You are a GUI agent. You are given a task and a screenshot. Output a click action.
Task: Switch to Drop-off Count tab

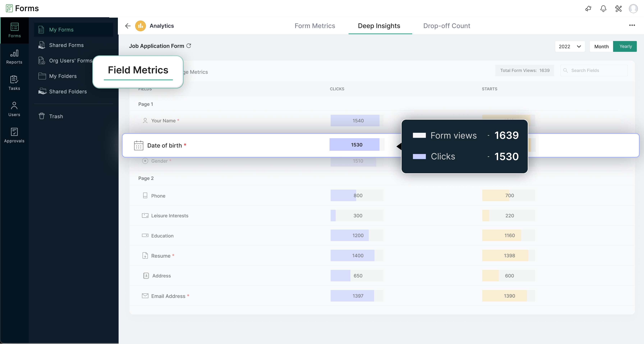tap(446, 26)
